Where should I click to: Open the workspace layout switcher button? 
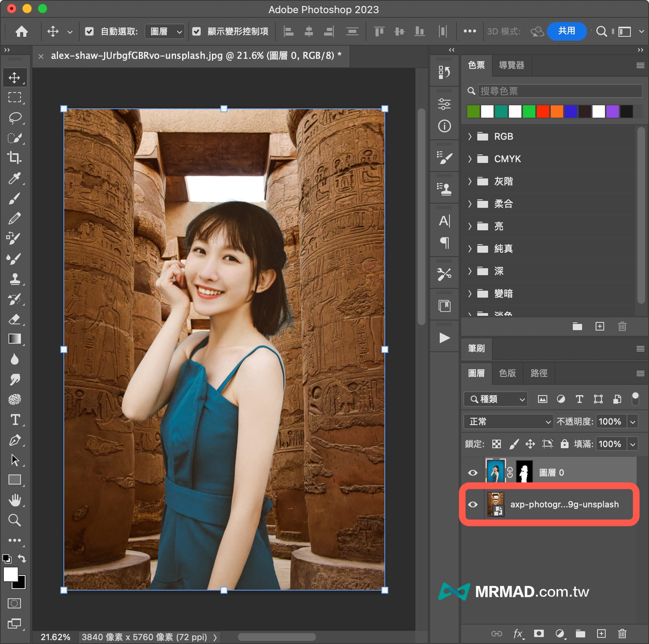[624, 31]
